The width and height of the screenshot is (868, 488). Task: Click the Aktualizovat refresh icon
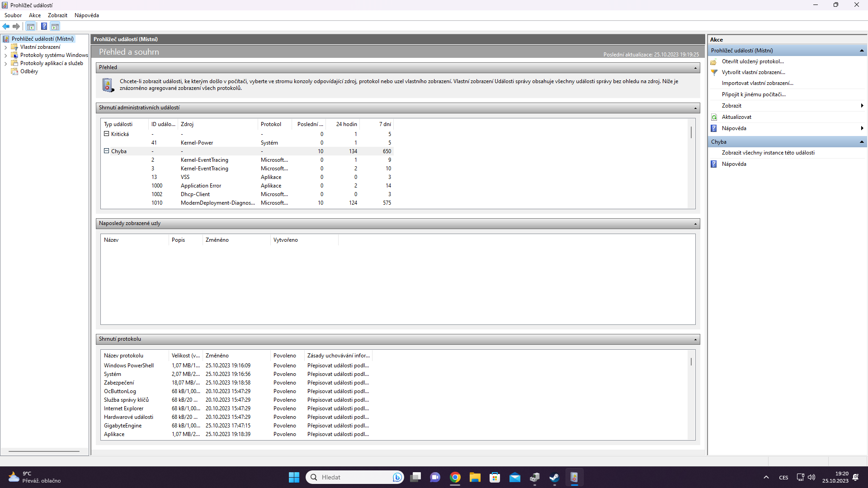point(714,117)
